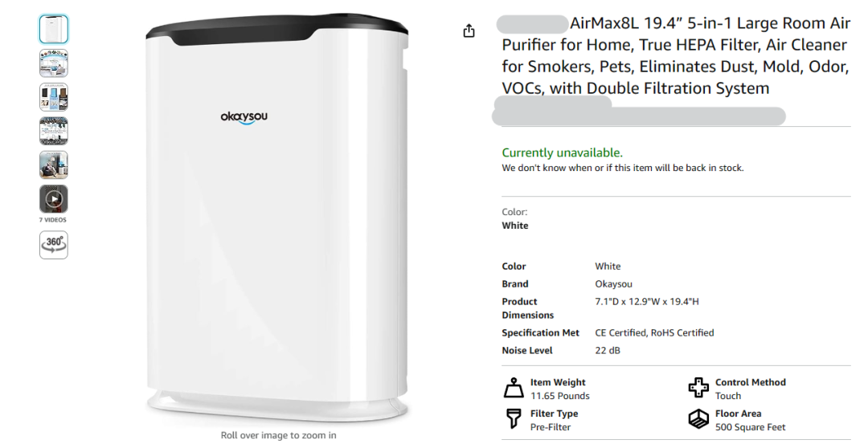Screen dimensions: 868x448
Task: Click the Filter Type funnel icon
Action: (514, 418)
